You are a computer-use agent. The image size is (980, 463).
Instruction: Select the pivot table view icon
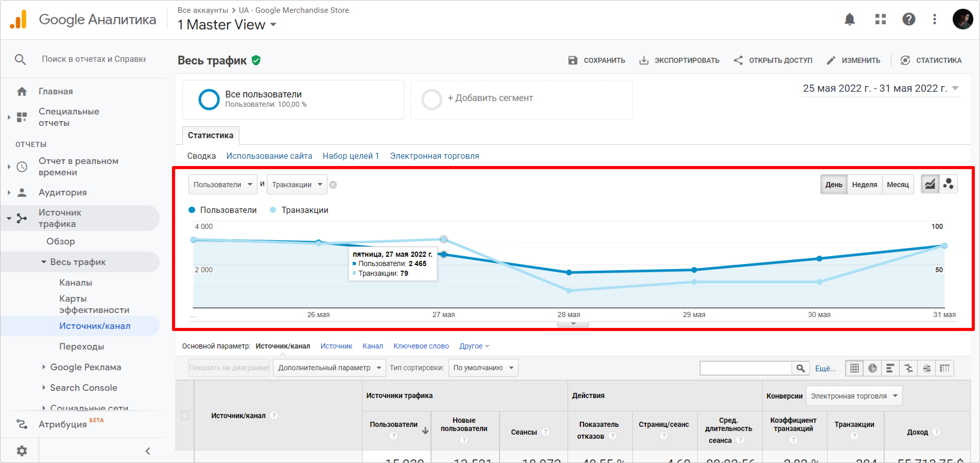[945, 368]
